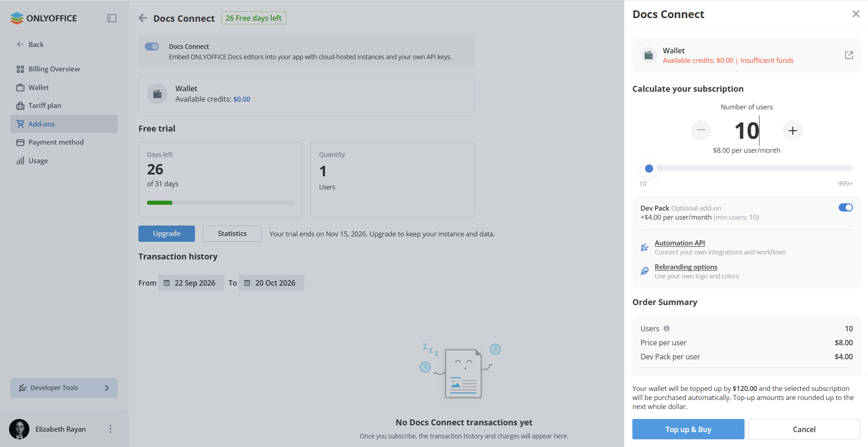Disable the Dev Pack add-on toggle
This screenshot has height=447, width=868.
pos(845,207)
